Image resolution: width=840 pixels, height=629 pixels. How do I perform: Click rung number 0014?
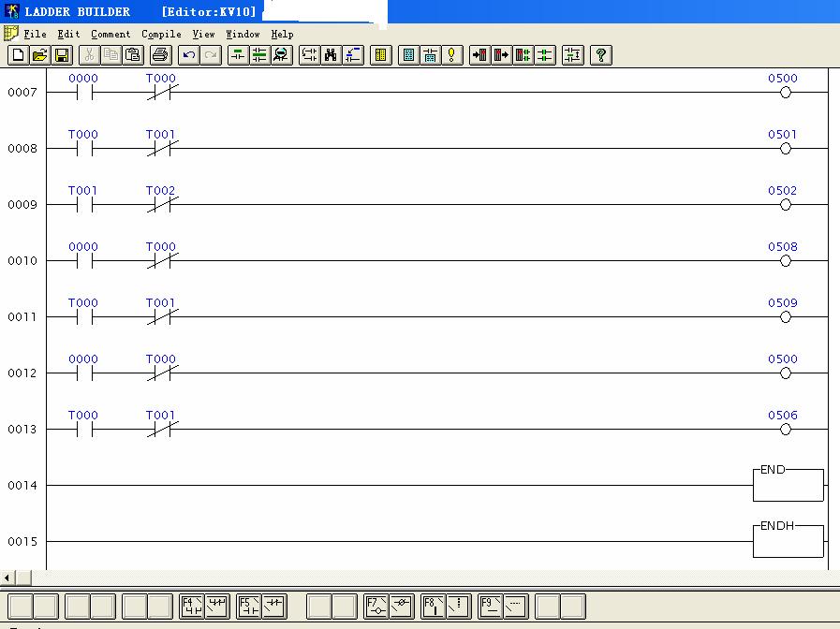click(x=22, y=486)
